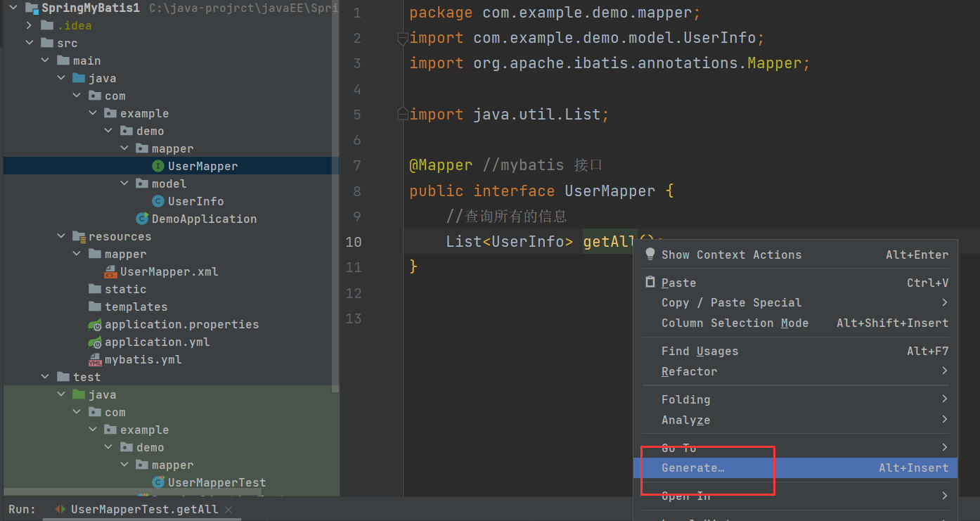Select the example package under main java
The height and width of the screenshot is (521, 980).
tap(144, 113)
